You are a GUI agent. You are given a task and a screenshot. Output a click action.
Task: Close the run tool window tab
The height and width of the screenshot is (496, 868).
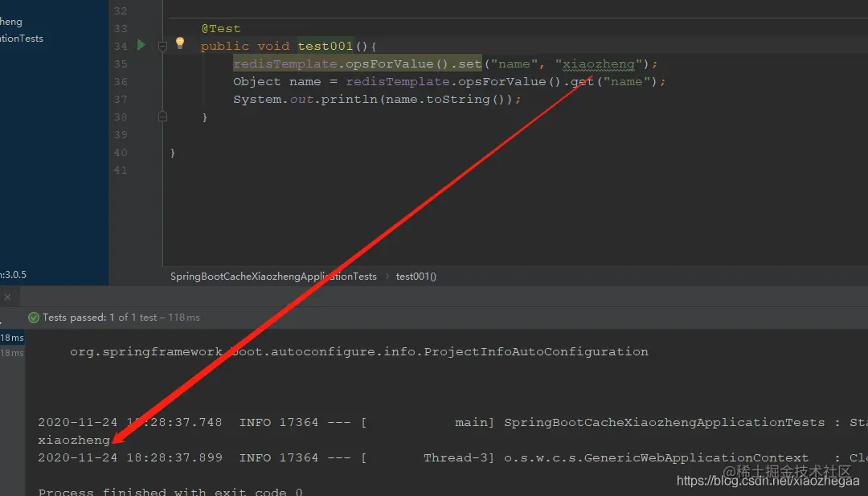8,297
